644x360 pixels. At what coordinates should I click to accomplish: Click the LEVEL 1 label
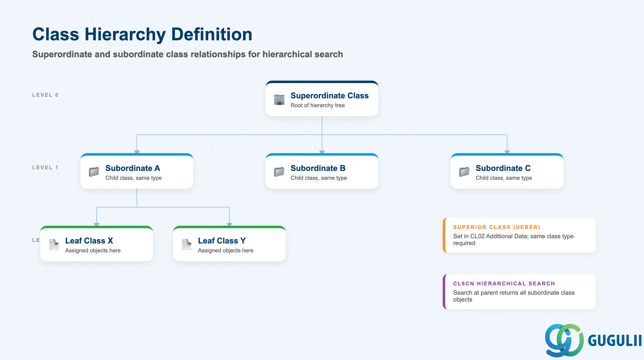[45, 168]
